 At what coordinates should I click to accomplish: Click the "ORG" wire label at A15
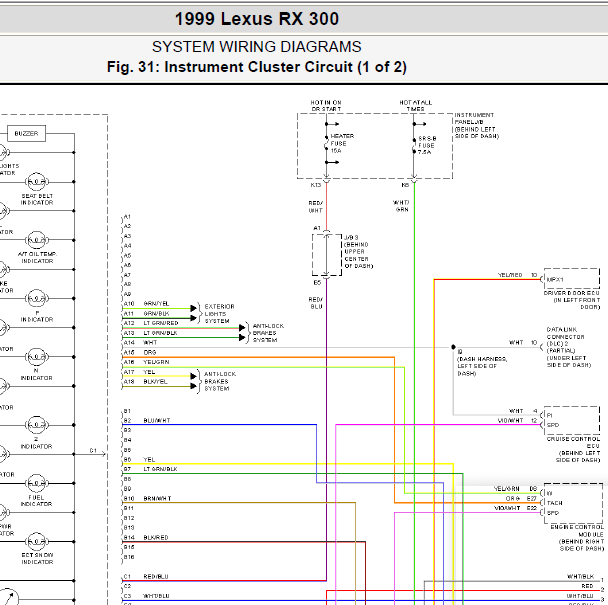point(150,352)
